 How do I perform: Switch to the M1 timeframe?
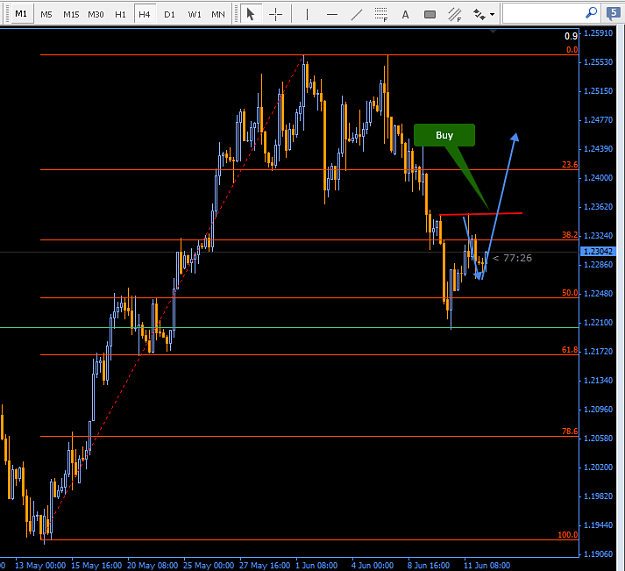pos(21,14)
